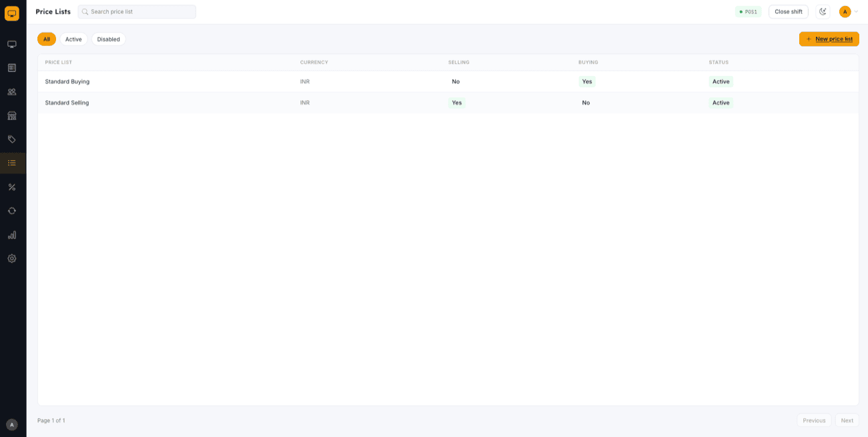Image resolution: width=868 pixels, height=437 pixels.
Task: Select the Active filter tab
Action: [x=73, y=39]
